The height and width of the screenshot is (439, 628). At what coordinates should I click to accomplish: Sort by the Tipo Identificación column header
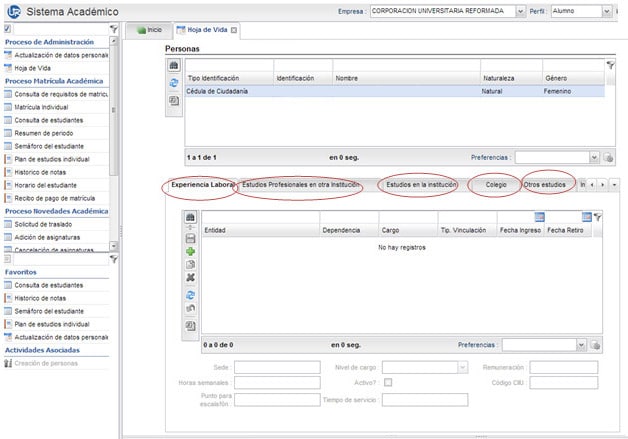[229, 78]
